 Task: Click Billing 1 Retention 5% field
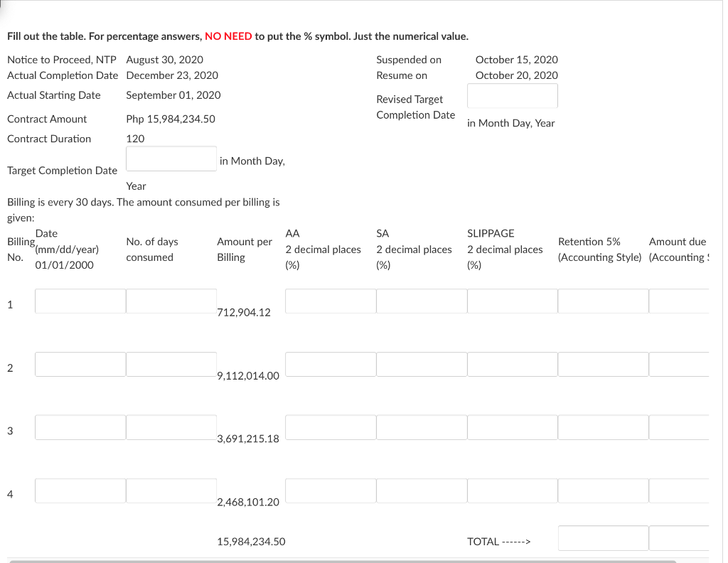603,301
